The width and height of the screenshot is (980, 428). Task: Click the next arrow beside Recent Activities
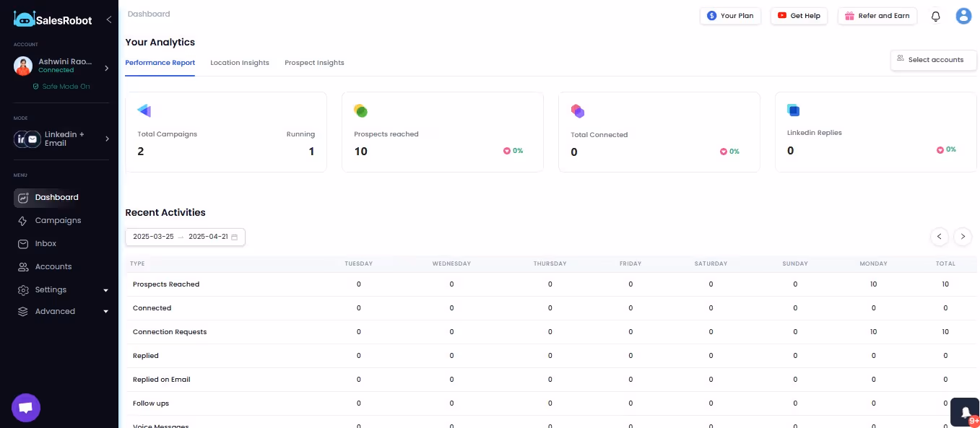click(963, 237)
